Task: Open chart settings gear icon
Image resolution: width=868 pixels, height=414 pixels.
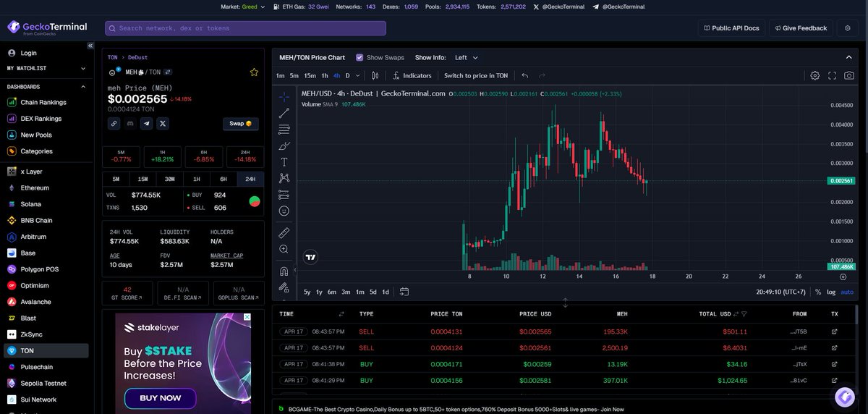Action: coord(815,75)
